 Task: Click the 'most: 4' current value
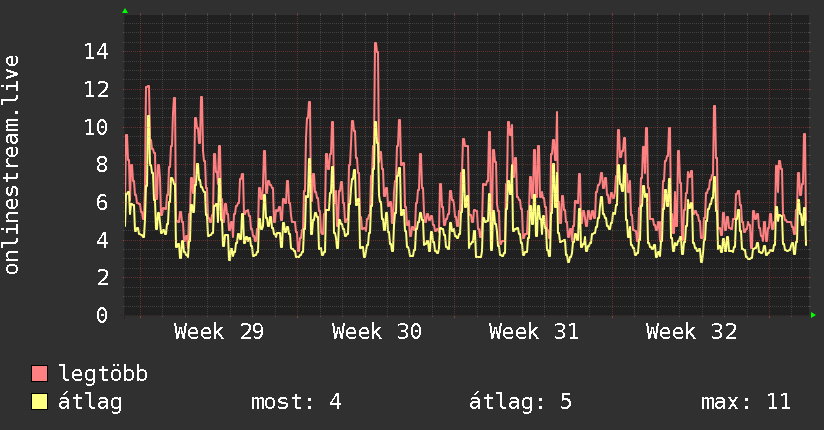tap(296, 402)
